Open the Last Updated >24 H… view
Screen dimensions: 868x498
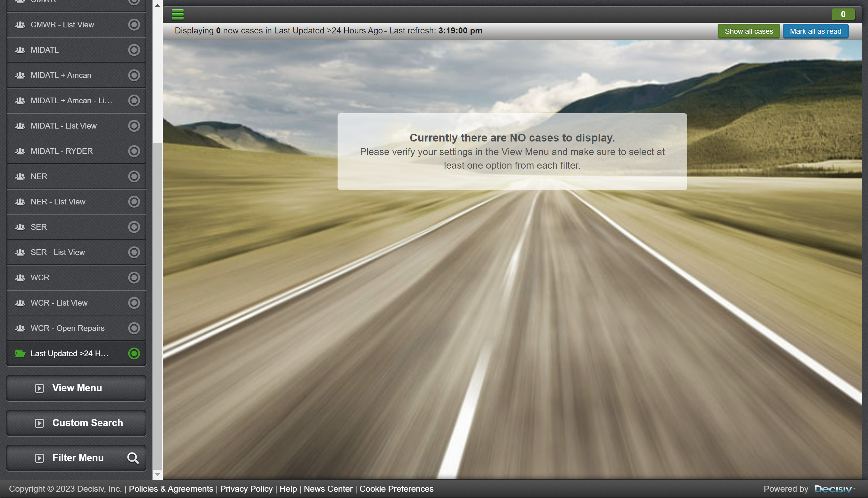pyautogui.click(x=76, y=354)
